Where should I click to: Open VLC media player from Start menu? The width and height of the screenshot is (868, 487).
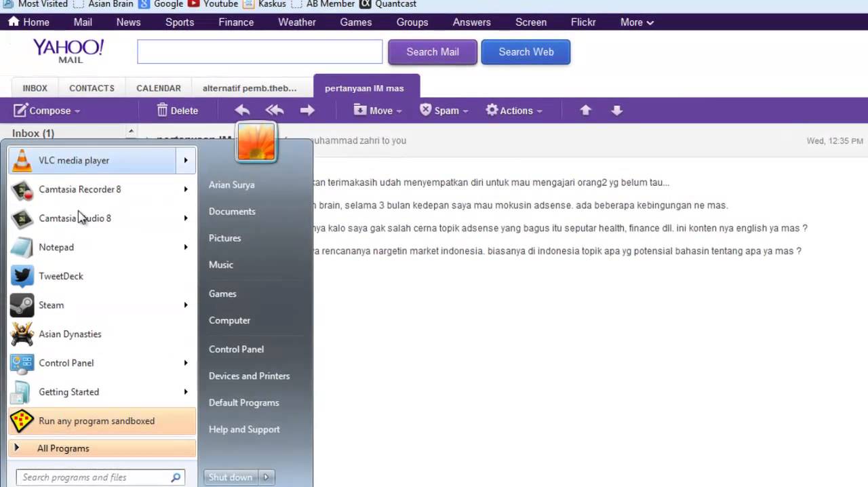[x=102, y=161]
